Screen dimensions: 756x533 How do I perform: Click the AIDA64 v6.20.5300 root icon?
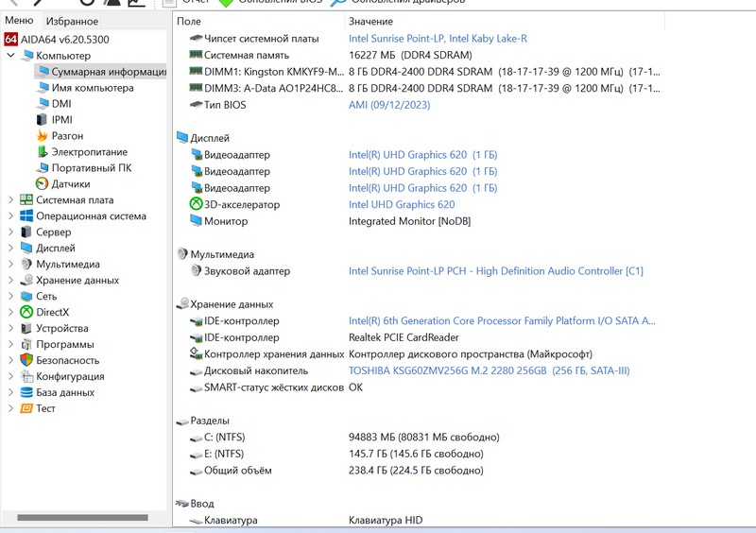coord(11,40)
